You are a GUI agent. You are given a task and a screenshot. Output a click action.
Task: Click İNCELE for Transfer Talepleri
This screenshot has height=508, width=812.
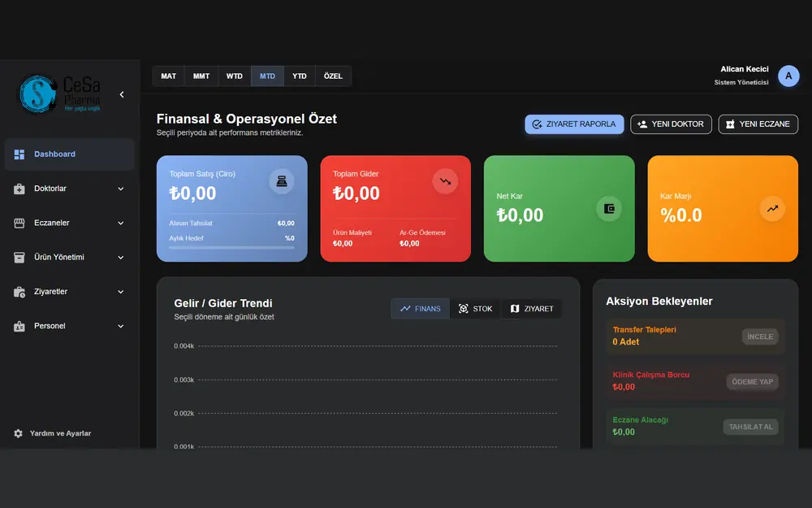tap(760, 337)
